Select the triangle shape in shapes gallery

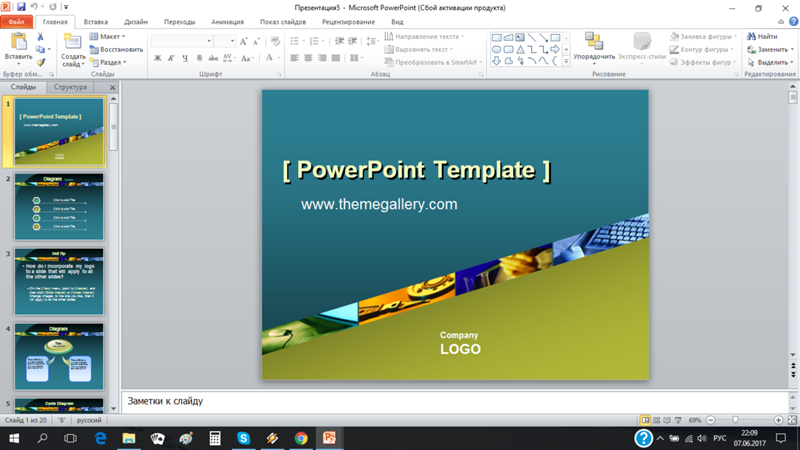click(520, 49)
